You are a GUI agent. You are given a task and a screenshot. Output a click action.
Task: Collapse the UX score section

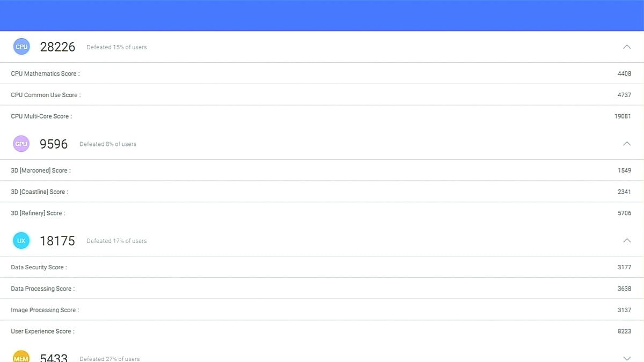626,241
